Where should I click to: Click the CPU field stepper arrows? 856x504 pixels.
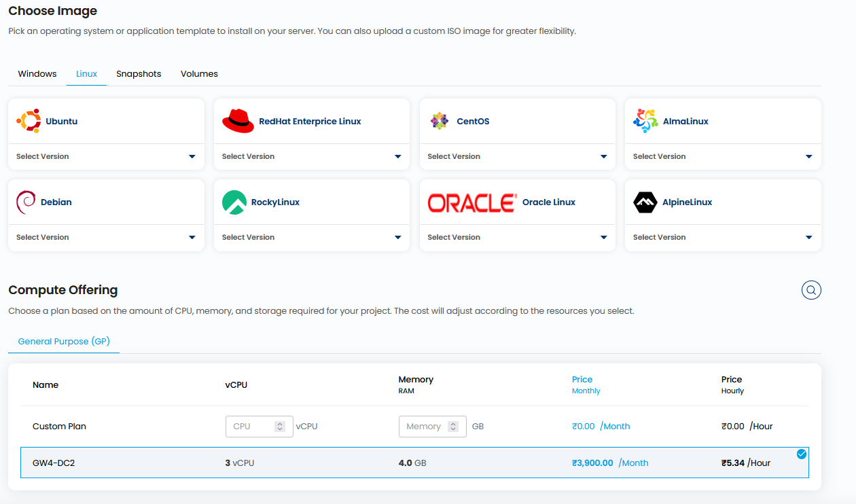tap(280, 427)
